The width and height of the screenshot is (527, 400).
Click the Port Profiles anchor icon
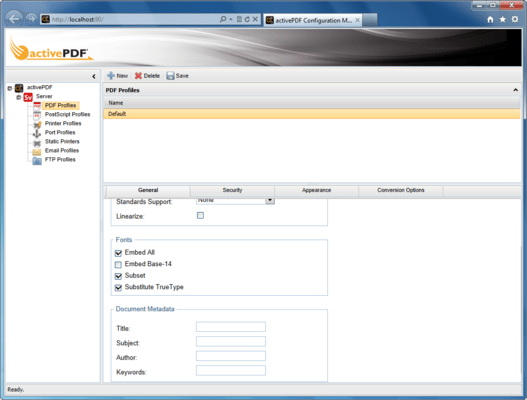37,134
